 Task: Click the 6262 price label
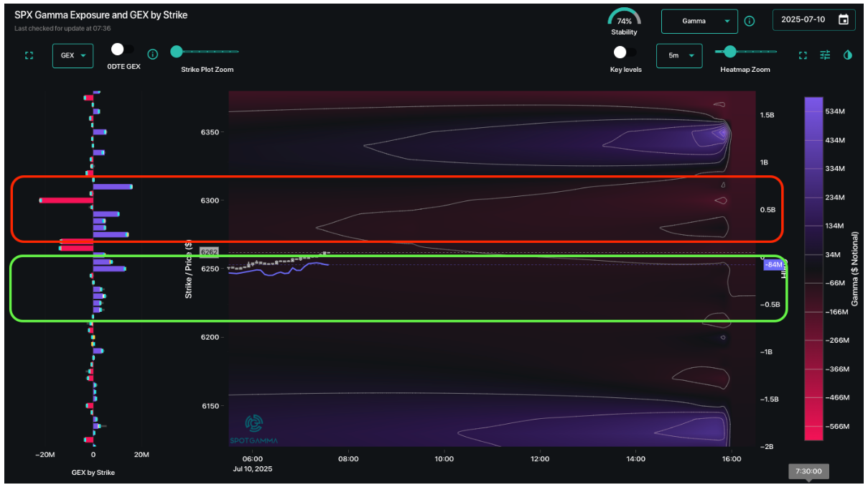pyautogui.click(x=209, y=252)
